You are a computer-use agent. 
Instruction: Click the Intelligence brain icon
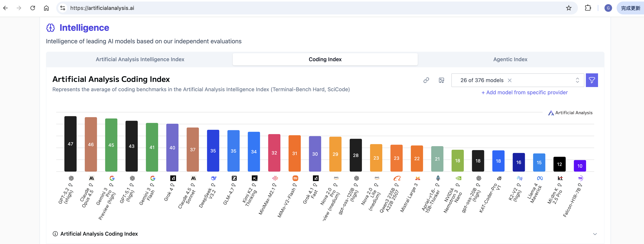(51, 28)
